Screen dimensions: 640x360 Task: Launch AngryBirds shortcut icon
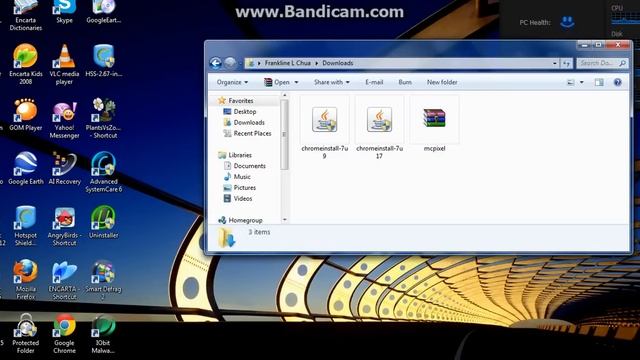pos(64,226)
